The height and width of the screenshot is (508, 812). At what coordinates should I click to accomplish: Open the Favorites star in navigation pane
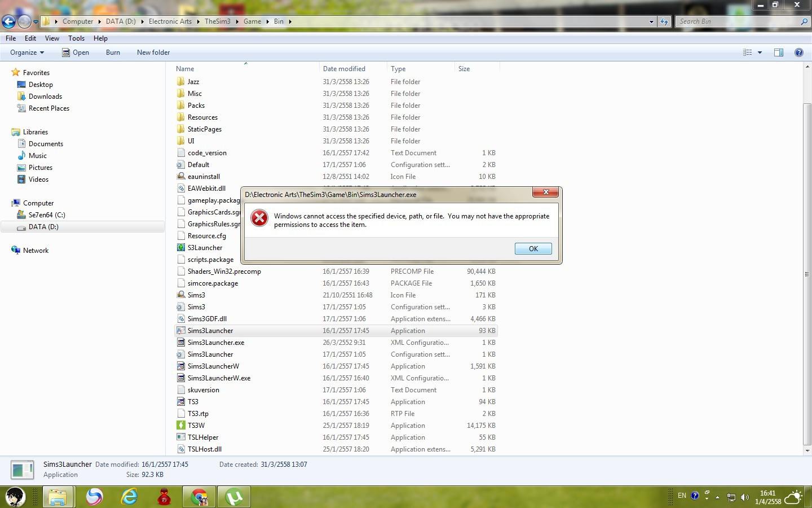coord(16,73)
